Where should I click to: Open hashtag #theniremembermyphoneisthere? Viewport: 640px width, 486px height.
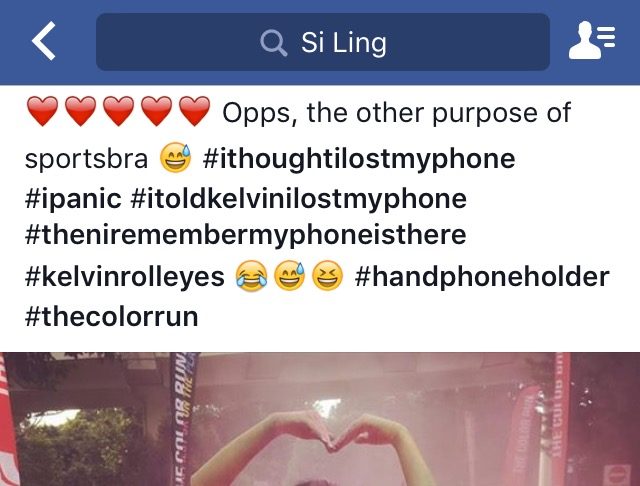tap(245, 235)
